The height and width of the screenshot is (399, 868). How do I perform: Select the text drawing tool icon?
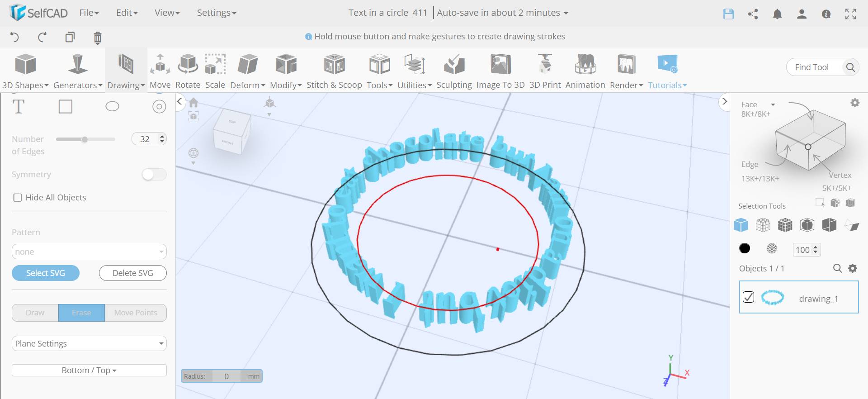click(19, 107)
